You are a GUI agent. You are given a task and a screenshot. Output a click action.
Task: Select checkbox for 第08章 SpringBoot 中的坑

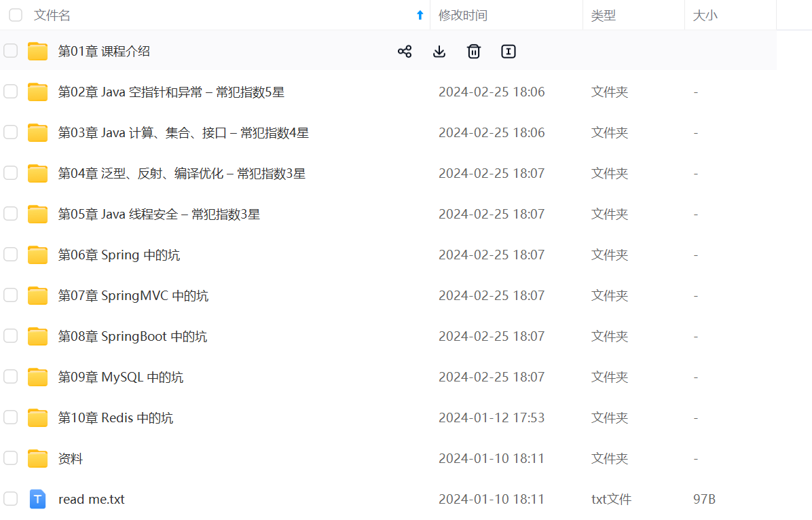pos(10,335)
